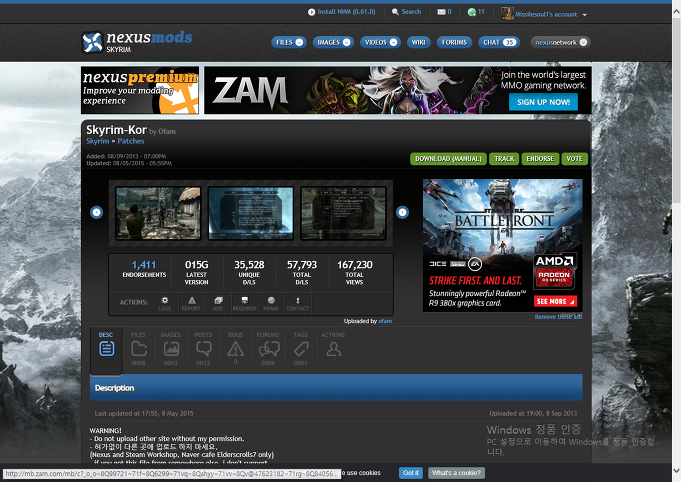Switch to the Posts tab
The image size is (681, 482).
[203, 349]
